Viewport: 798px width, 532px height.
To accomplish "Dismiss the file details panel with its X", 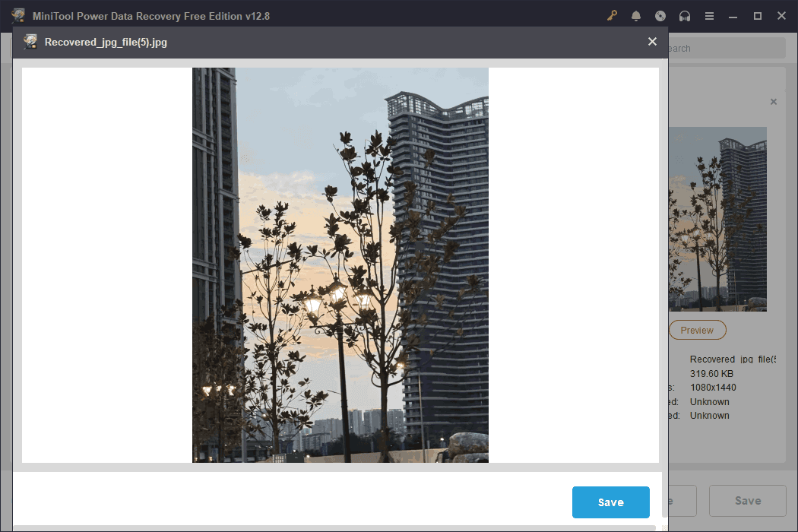I will pos(773,101).
